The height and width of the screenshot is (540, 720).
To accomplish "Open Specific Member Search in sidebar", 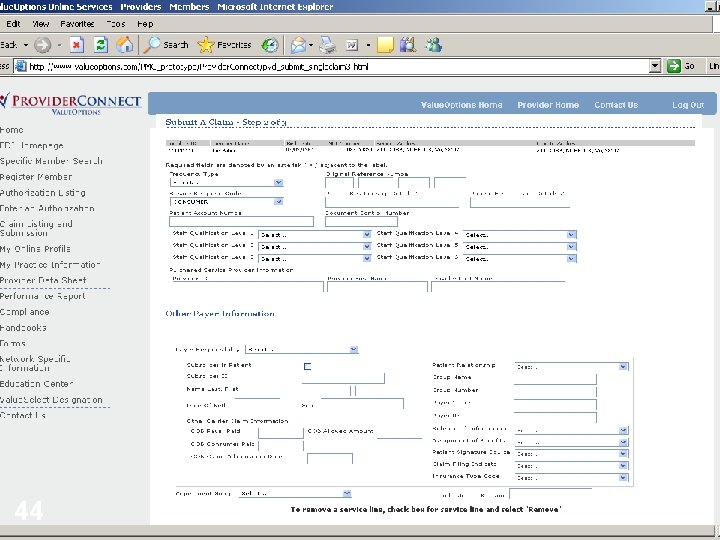I will 51,161.
